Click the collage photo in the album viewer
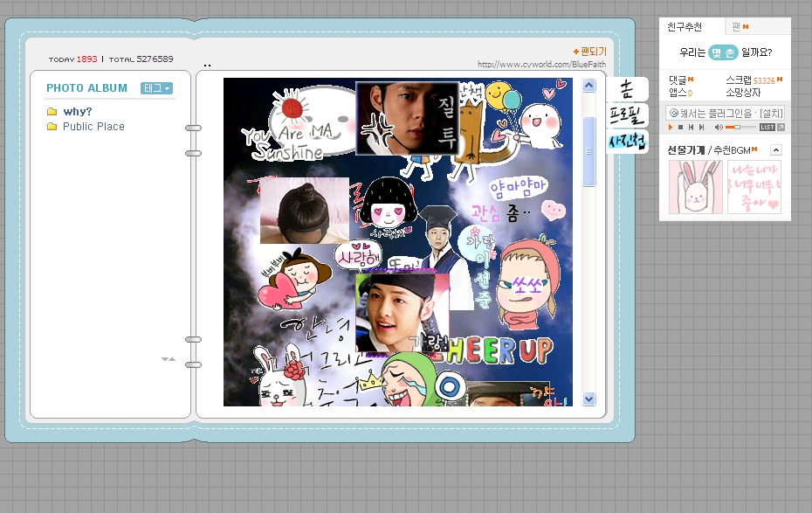The image size is (812, 513). point(398,242)
